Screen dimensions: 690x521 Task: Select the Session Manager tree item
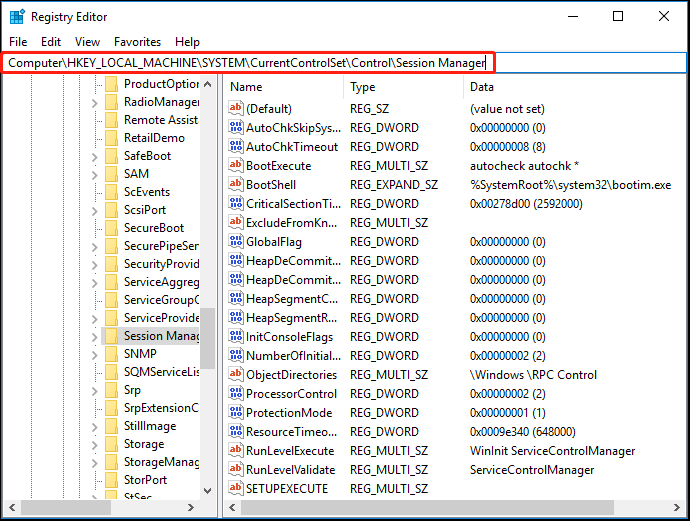coord(161,336)
